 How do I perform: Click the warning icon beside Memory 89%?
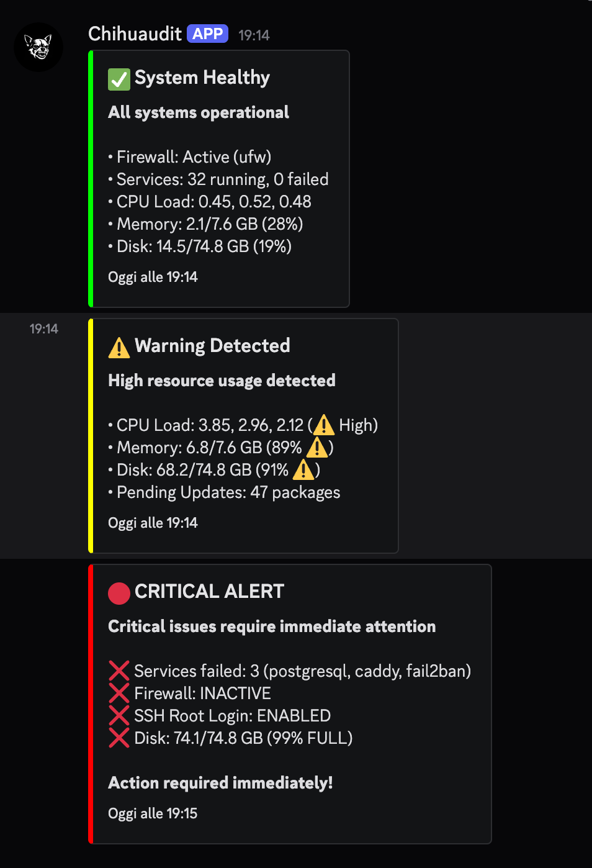(x=316, y=447)
